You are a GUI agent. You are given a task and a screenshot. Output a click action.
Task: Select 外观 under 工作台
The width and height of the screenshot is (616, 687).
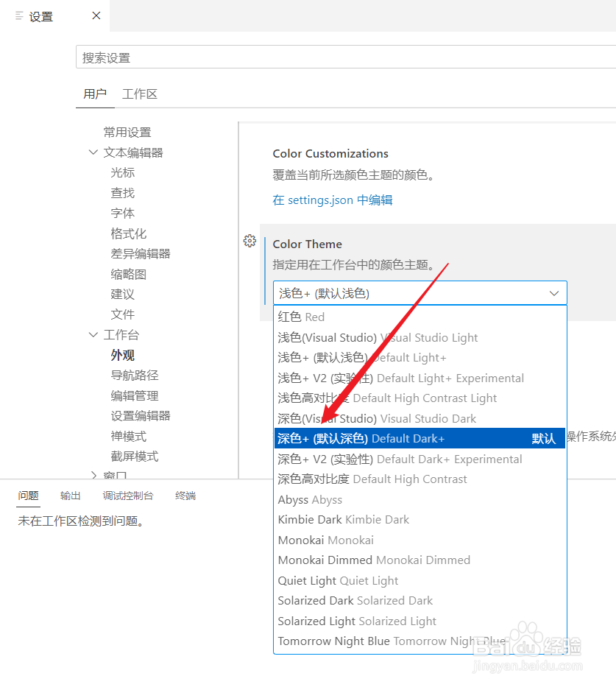[123, 355]
